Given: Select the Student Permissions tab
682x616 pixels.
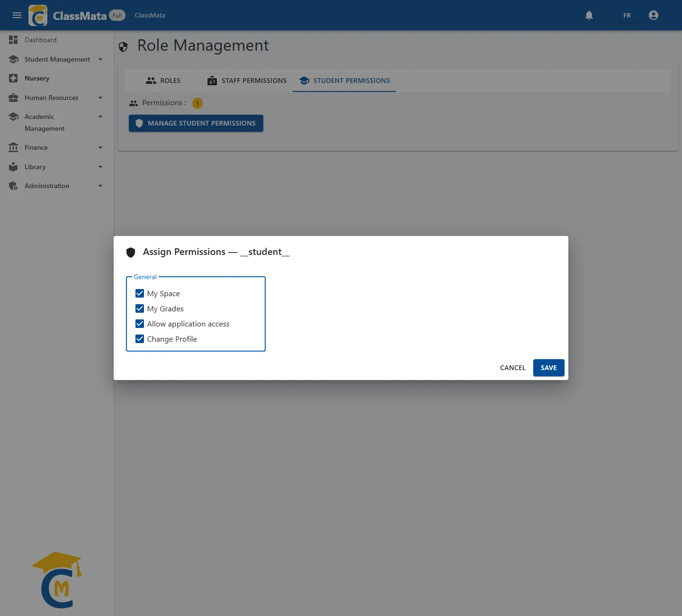Looking at the screenshot, I should [344, 81].
